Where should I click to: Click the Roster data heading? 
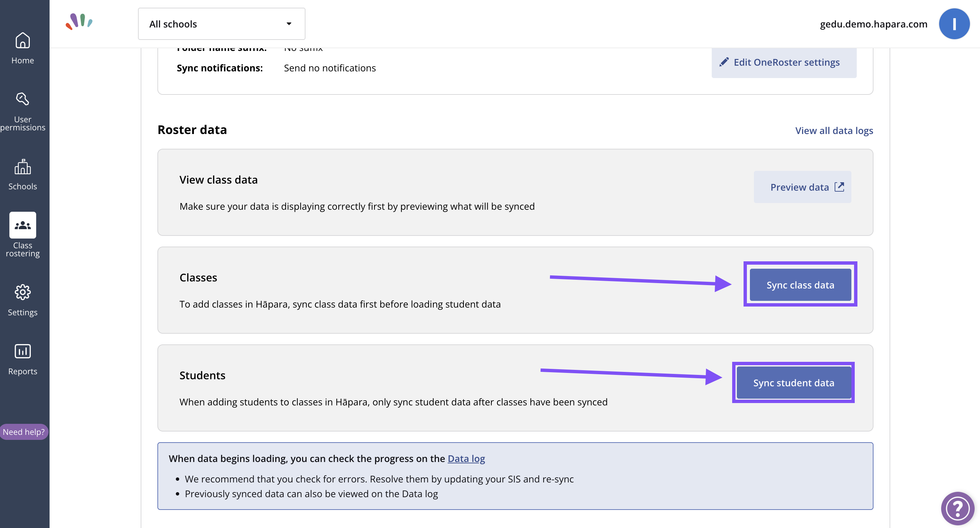point(192,130)
